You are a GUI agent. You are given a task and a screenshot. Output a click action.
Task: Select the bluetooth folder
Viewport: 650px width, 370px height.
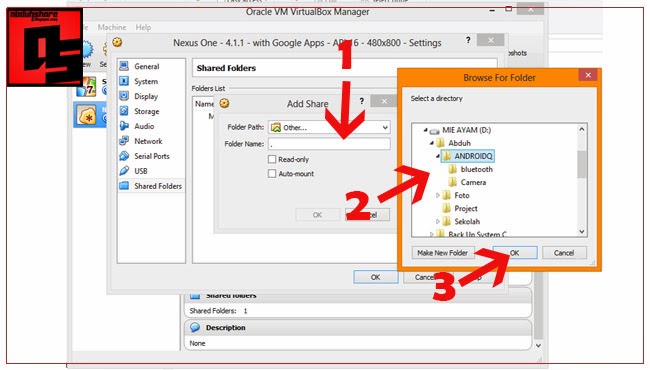coord(476,169)
